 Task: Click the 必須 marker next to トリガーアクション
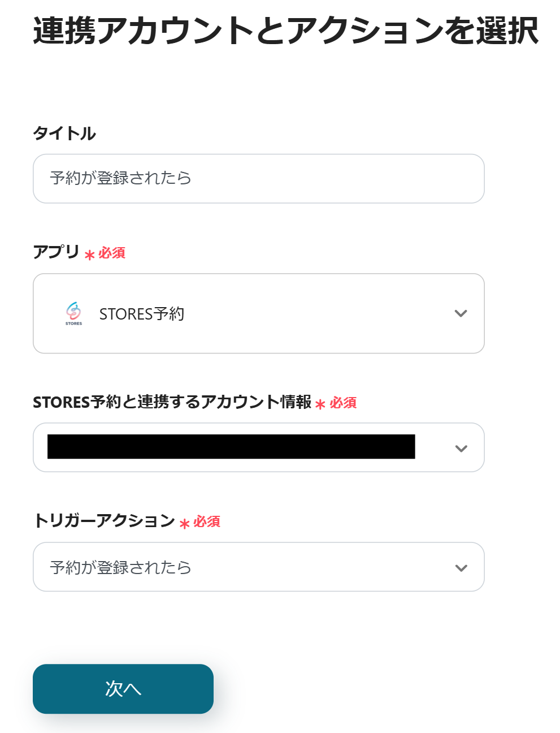(x=207, y=521)
